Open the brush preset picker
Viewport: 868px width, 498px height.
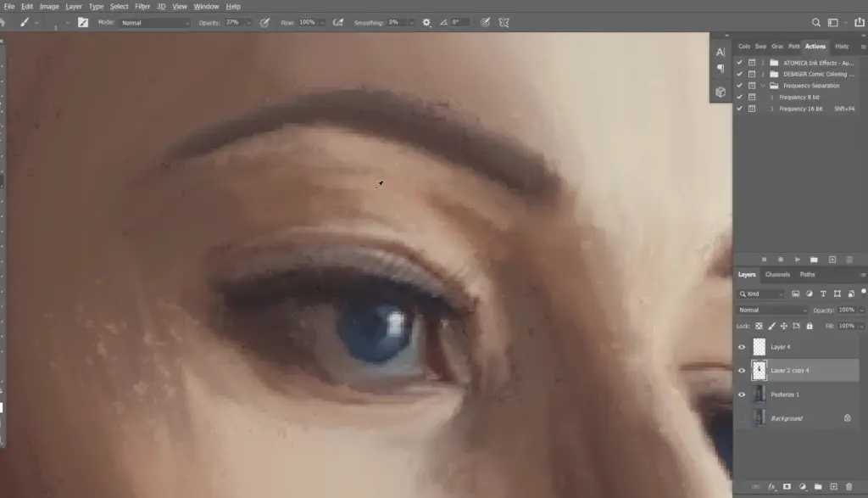point(56,22)
